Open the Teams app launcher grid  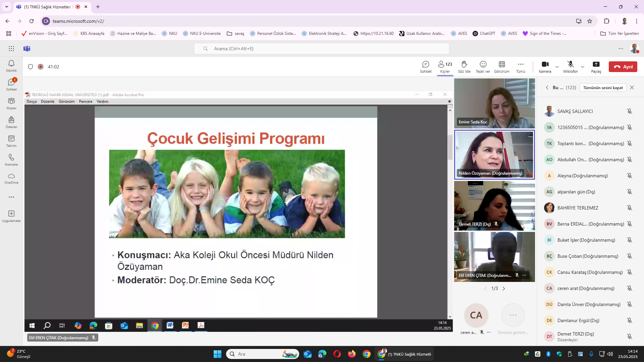point(11,49)
